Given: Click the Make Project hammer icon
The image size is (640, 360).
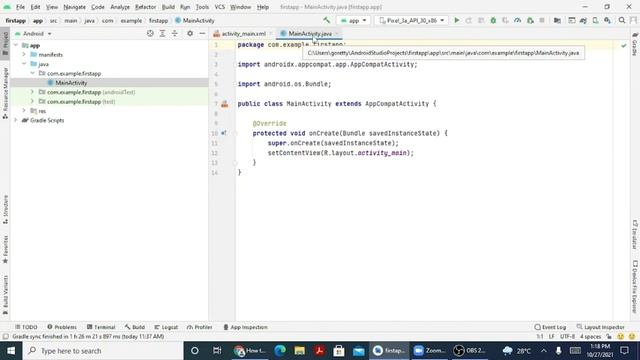Looking at the screenshot, I should click(326, 20).
